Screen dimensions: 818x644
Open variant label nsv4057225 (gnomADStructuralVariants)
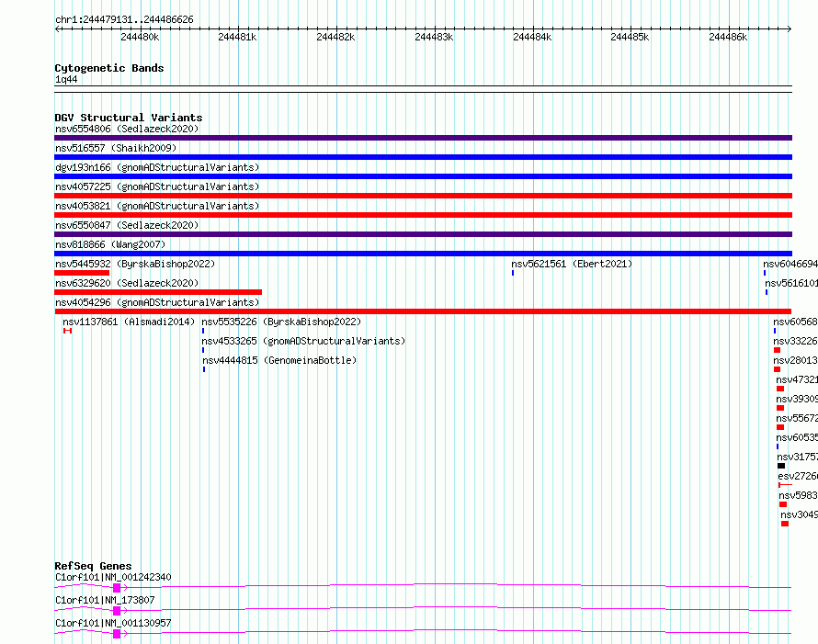tap(157, 186)
